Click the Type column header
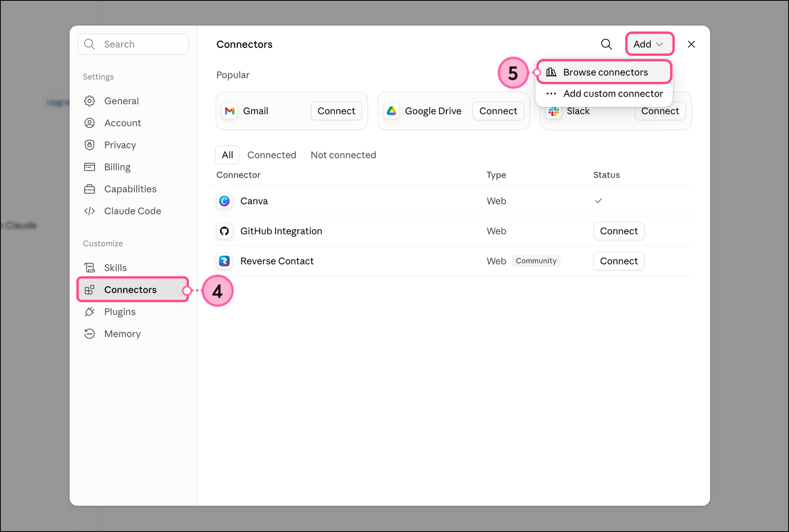Screen dimensions: 789x532 [496, 175]
